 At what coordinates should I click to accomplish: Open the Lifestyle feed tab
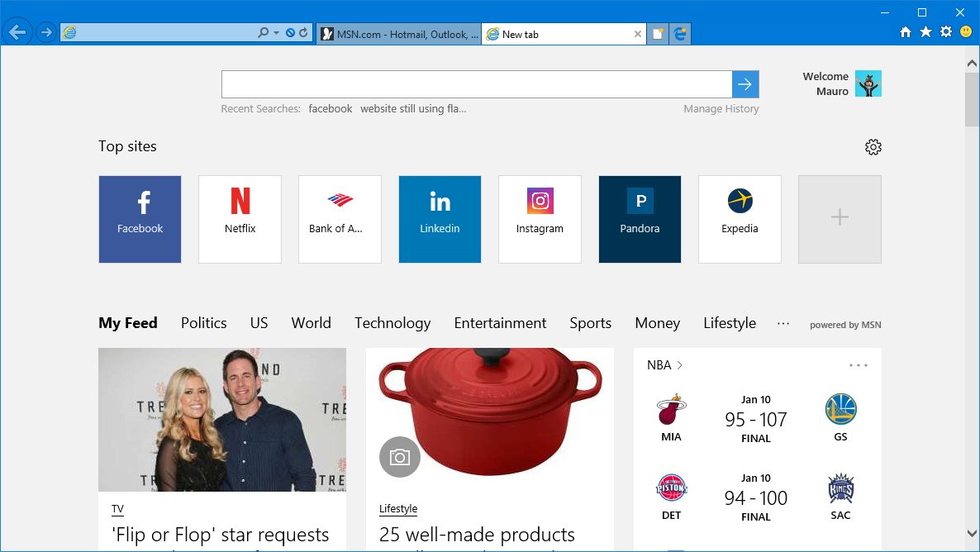730,323
